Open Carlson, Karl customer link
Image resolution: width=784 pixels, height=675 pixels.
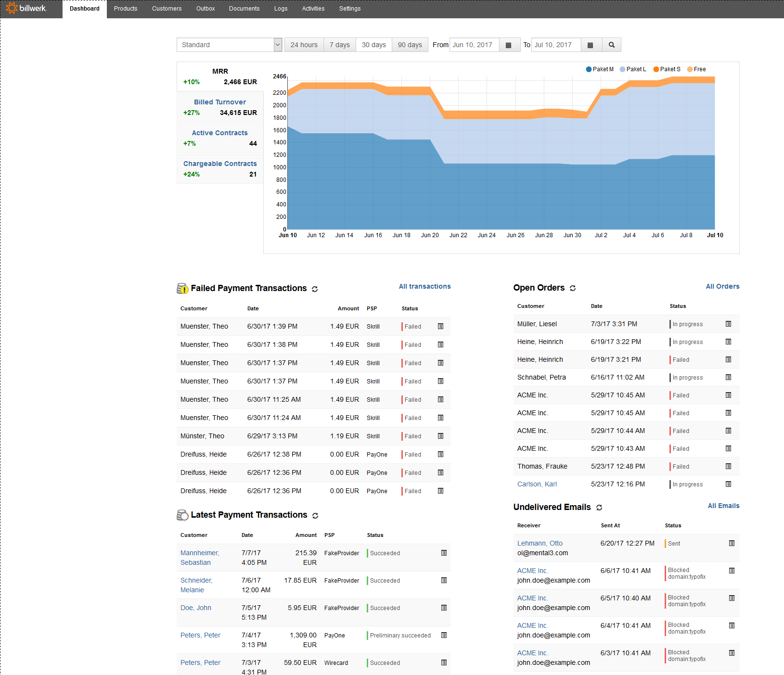(x=537, y=484)
